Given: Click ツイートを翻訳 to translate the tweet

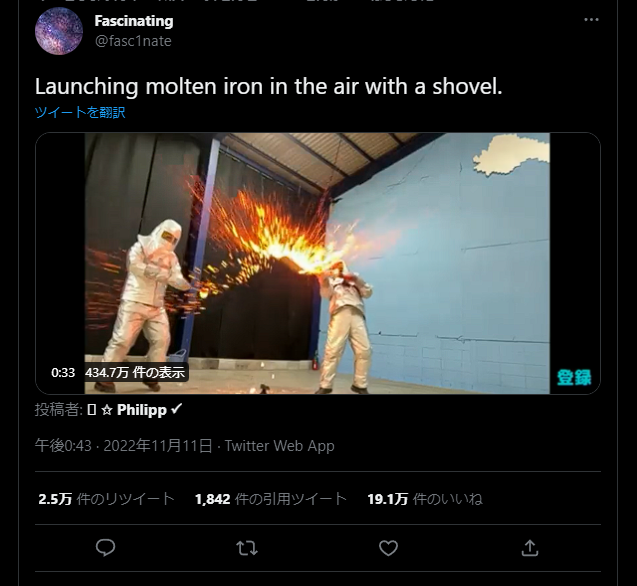Looking at the screenshot, I should point(80,112).
